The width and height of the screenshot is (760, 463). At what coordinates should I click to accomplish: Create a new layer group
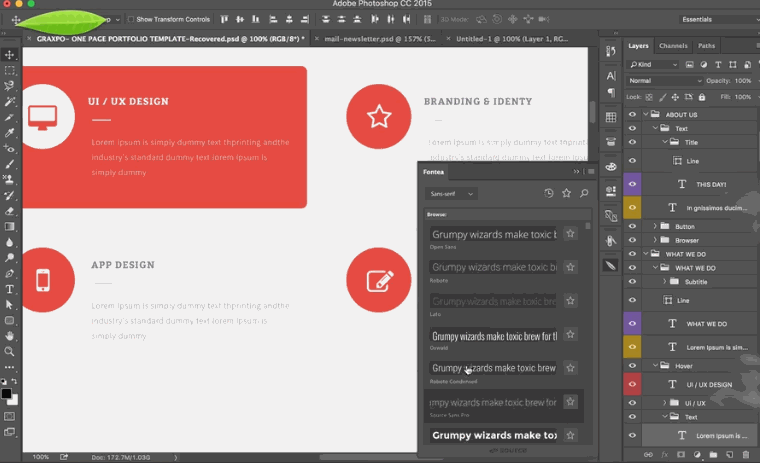point(713,454)
